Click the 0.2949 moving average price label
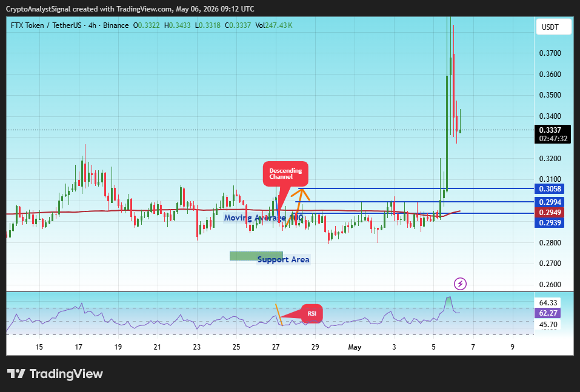This screenshot has width=580, height=392. click(x=549, y=212)
